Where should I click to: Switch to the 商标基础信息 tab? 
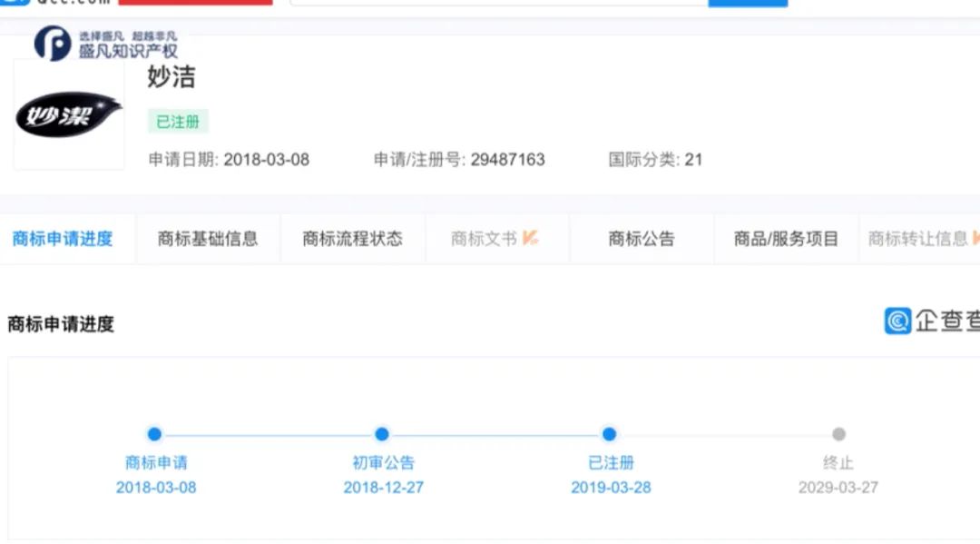[x=210, y=237]
